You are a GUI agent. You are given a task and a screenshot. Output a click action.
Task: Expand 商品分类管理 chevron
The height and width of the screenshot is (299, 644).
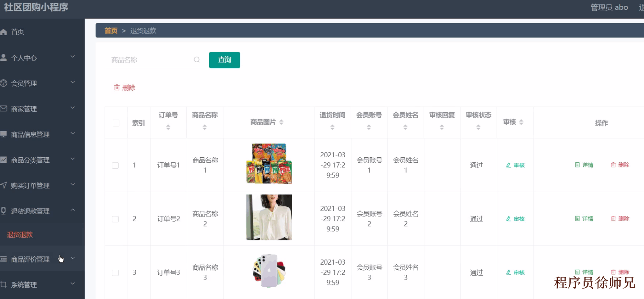pos(73,159)
